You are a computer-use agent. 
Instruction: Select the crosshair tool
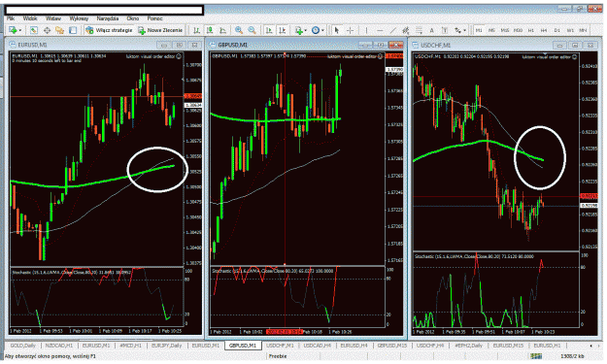[x=350, y=30]
